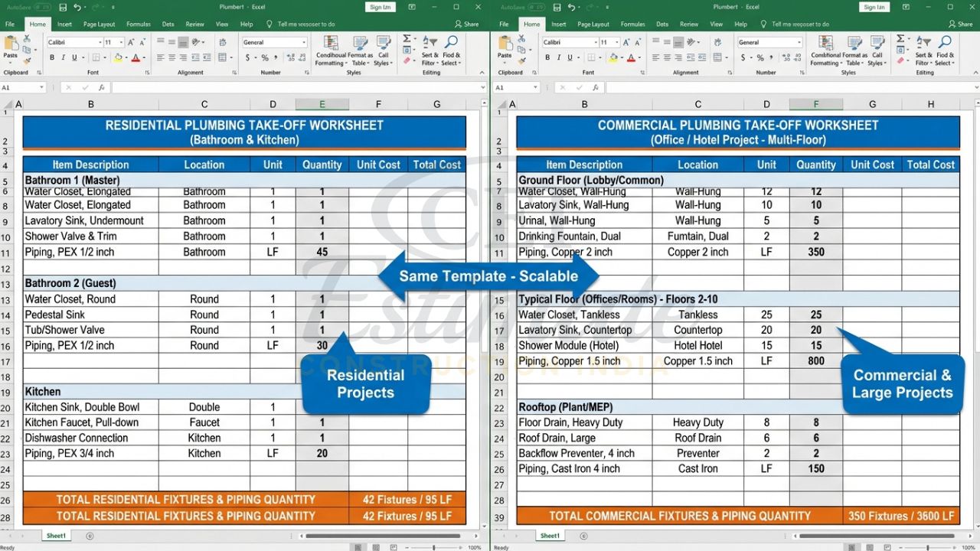Open the font size dropdown
This screenshot has width=980, height=551.
pyautogui.click(x=120, y=42)
